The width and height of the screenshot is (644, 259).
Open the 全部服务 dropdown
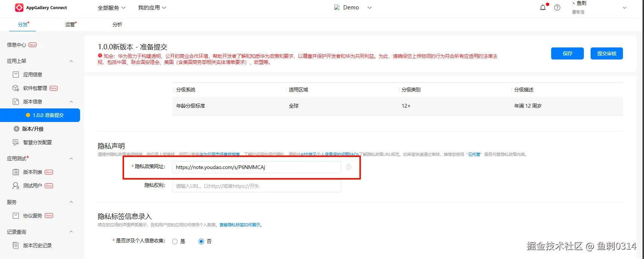112,8
